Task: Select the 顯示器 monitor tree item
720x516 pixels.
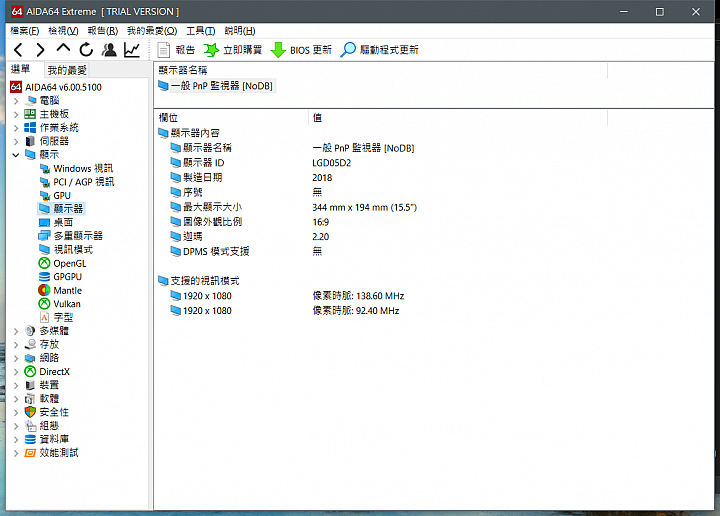Action: point(62,209)
